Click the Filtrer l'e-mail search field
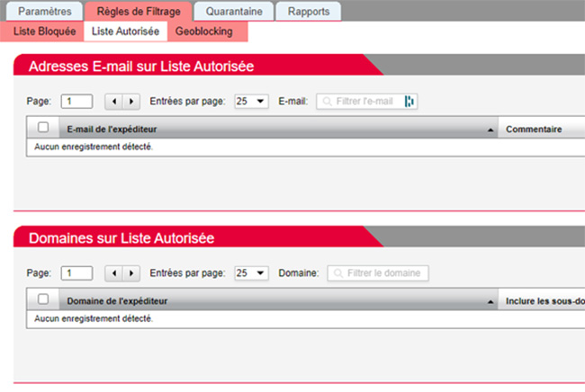Screen dimensions: 585x392 click(364, 102)
